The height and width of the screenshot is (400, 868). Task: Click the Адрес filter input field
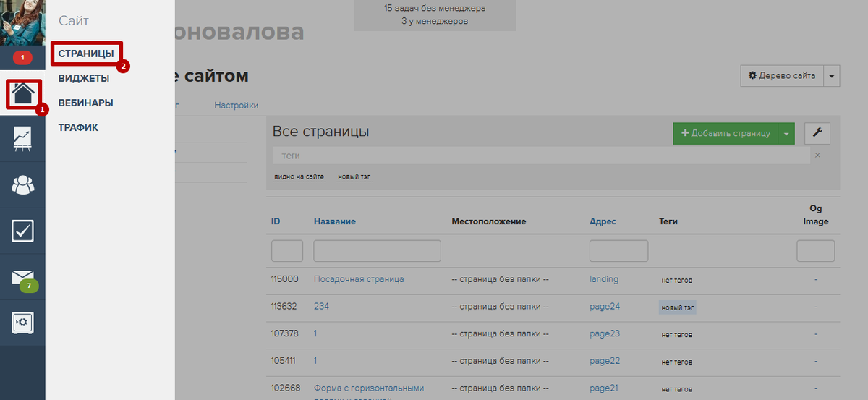click(618, 251)
